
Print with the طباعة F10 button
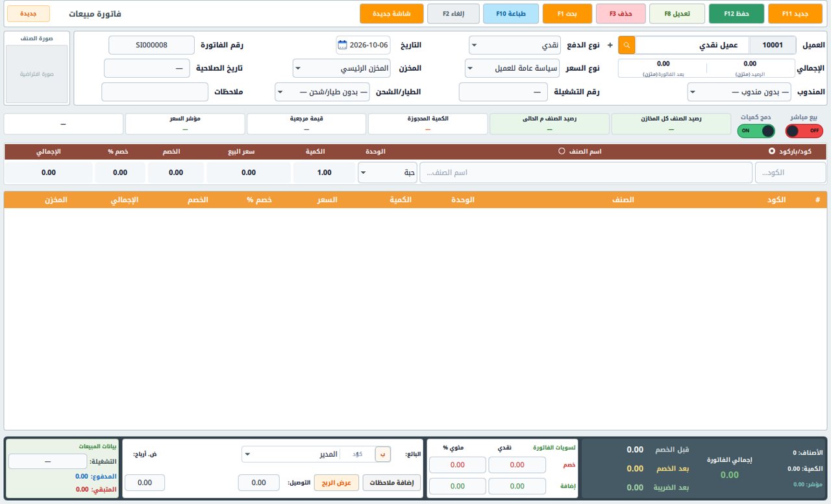coord(511,14)
